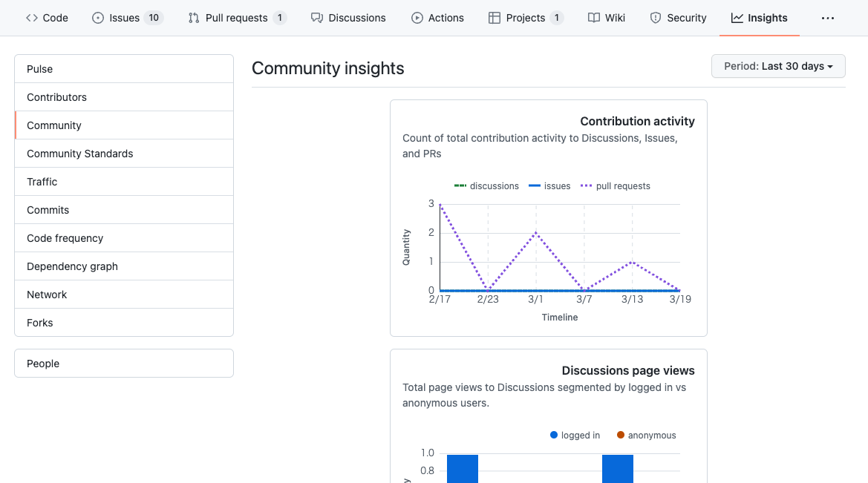
Task: Click the Discussions page views heading
Action: click(x=628, y=371)
